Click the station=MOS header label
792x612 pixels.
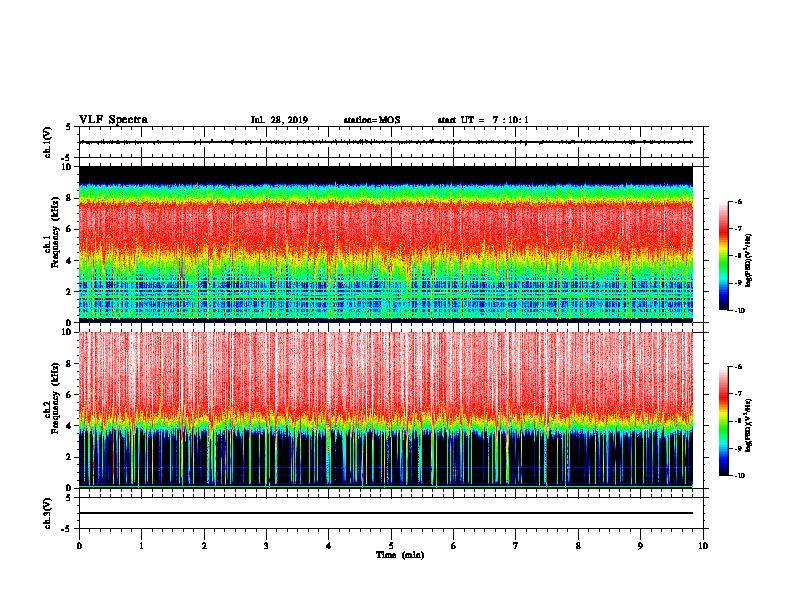[x=372, y=120]
